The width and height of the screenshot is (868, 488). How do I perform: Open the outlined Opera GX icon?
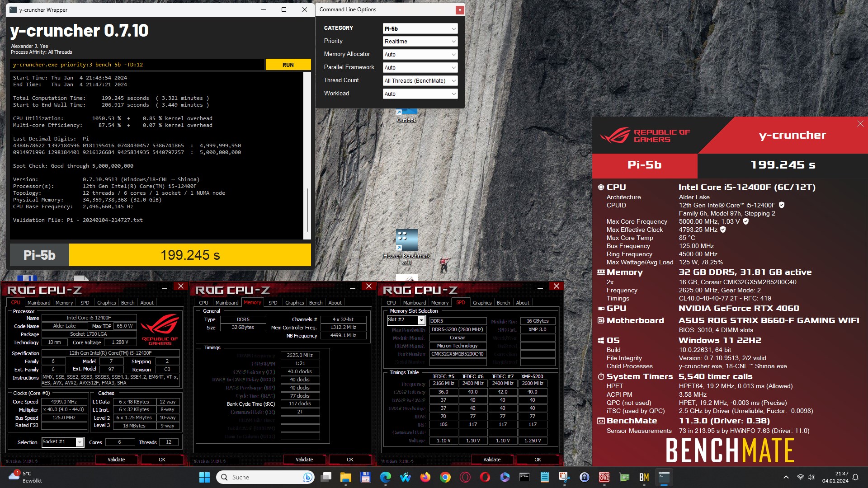pyautogui.click(x=465, y=477)
